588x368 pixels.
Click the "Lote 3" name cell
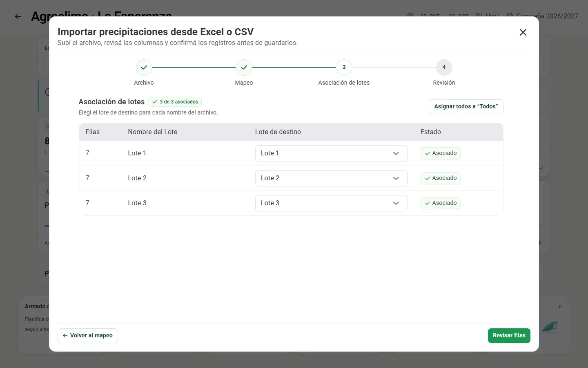137,203
